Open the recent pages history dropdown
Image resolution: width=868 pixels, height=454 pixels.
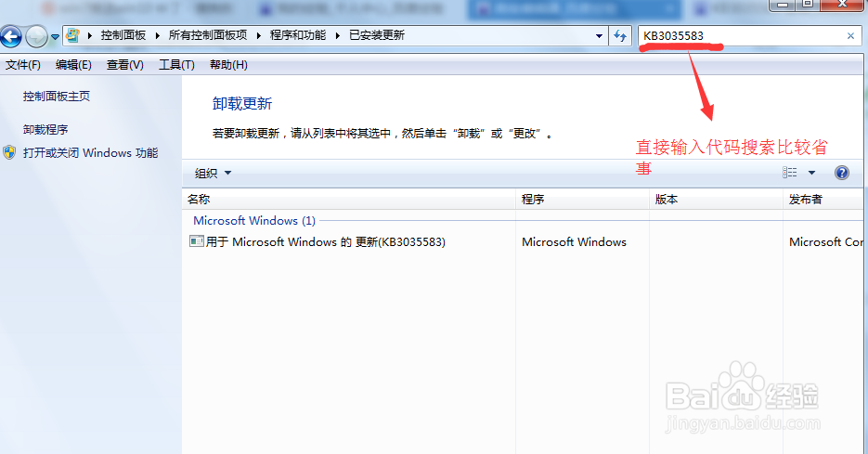coord(55,37)
